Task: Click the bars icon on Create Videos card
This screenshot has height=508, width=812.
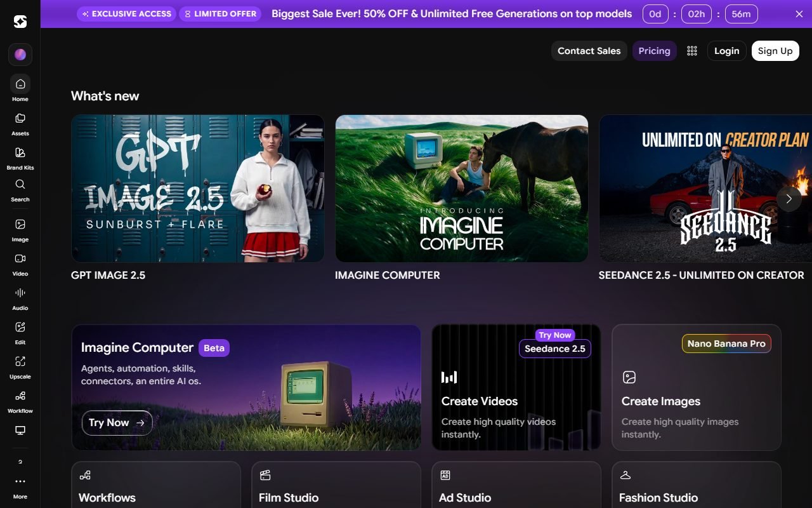Action: [449, 377]
